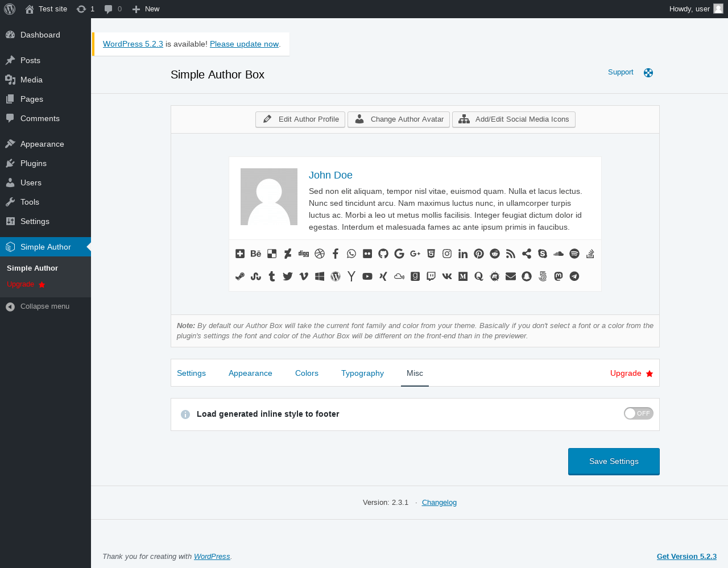Toggle Load generated inline style to footer
Viewport: 728px width, 568px height.
638,413
